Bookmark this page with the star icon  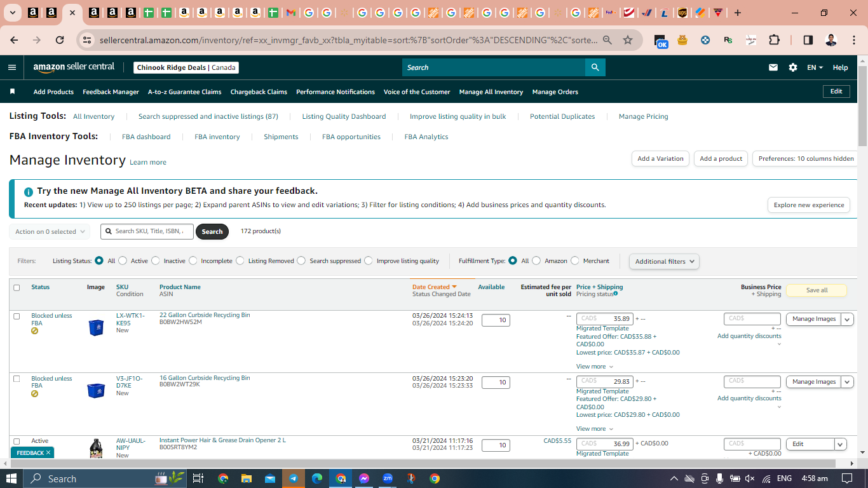pos(628,40)
